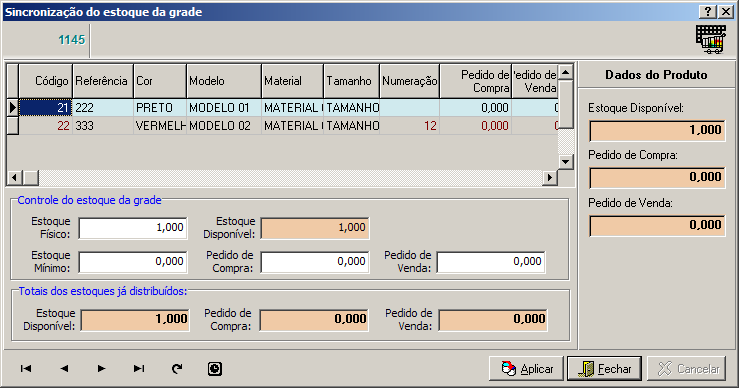
Task: Click the Pedido de Venda editable field
Action: (491, 262)
